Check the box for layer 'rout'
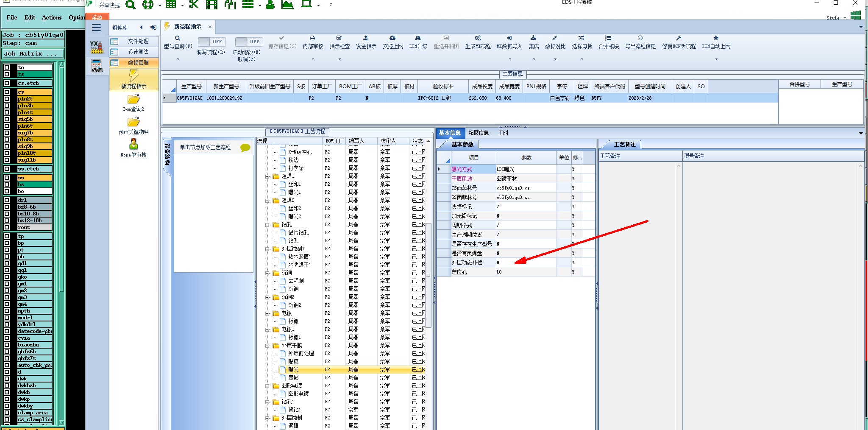 [x=7, y=227]
